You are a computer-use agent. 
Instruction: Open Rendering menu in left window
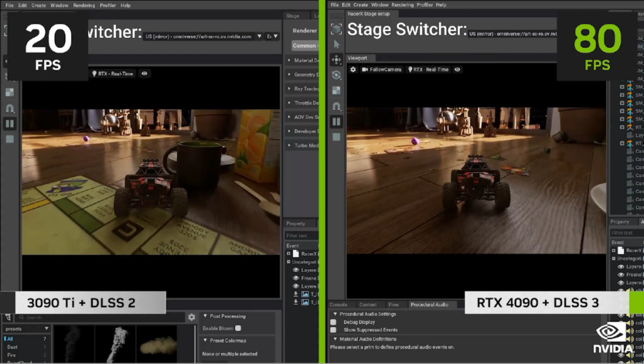(x=84, y=5)
